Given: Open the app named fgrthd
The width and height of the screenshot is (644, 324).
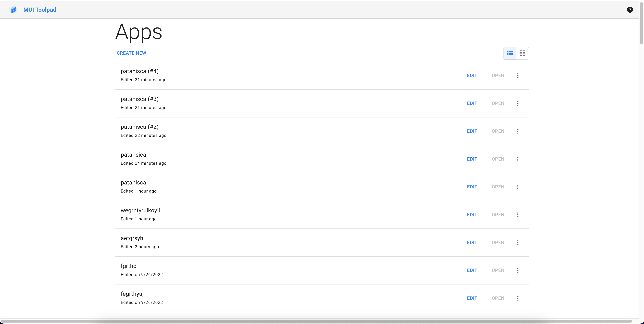Looking at the screenshot, I should coord(498,270).
